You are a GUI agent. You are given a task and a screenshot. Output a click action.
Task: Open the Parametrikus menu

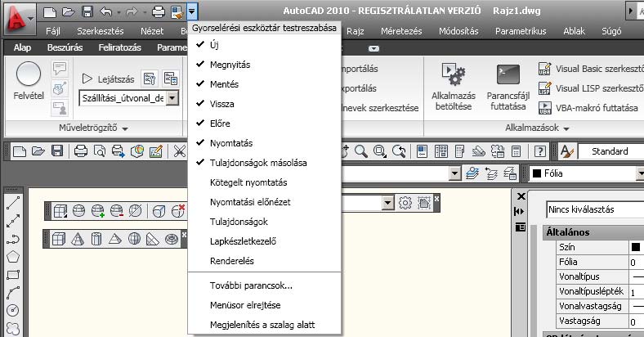pos(521,31)
